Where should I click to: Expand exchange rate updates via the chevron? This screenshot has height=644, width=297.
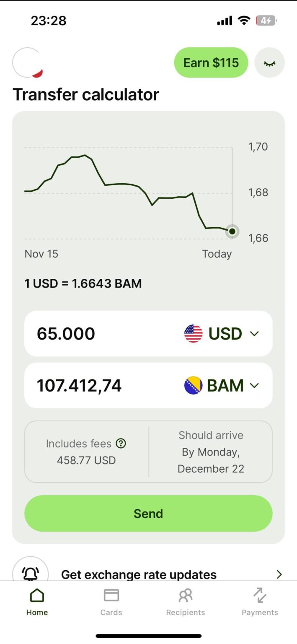(279, 574)
